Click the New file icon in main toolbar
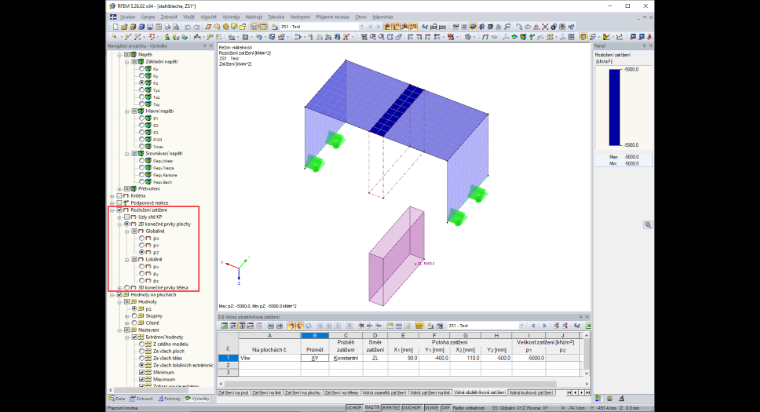The width and height of the screenshot is (760, 412). (x=115, y=27)
